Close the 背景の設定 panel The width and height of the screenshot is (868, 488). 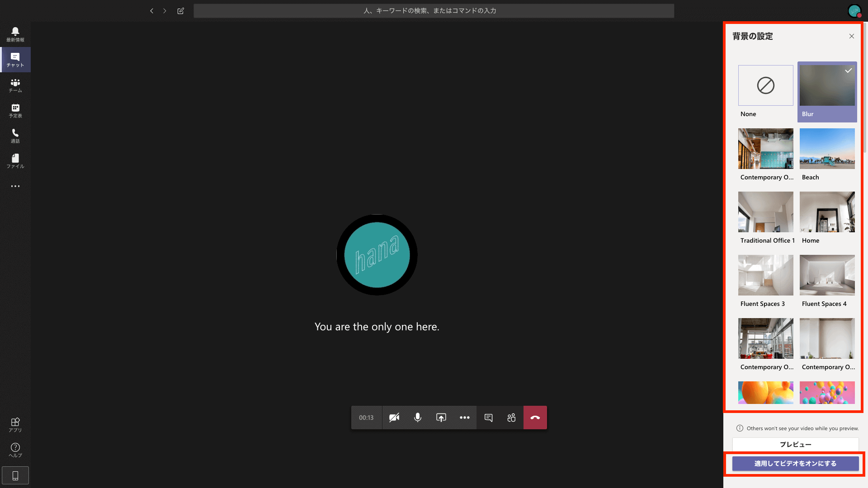pyautogui.click(x=852, y=36)
